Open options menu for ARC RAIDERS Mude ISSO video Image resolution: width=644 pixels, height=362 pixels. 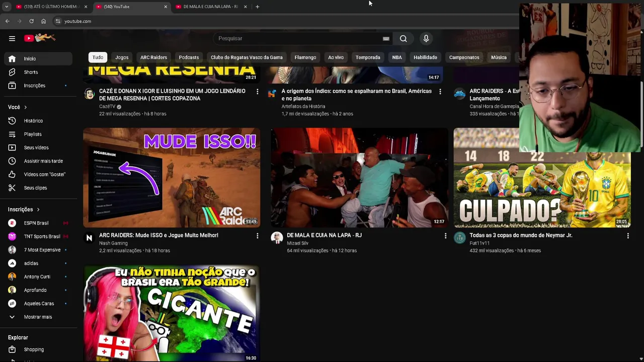coord(257,235)
